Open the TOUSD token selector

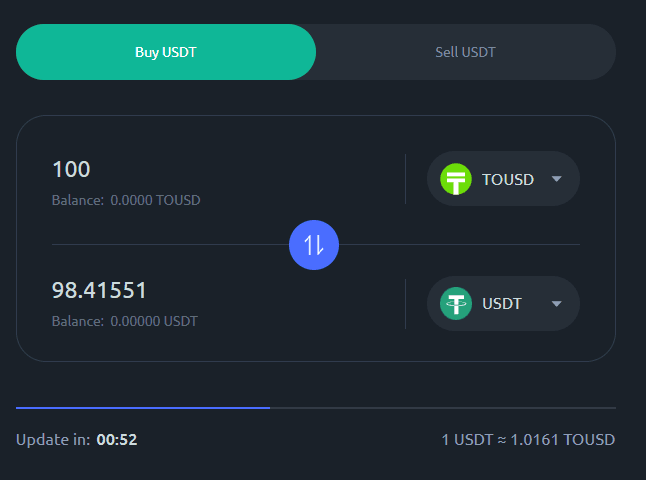pos(503,180)
